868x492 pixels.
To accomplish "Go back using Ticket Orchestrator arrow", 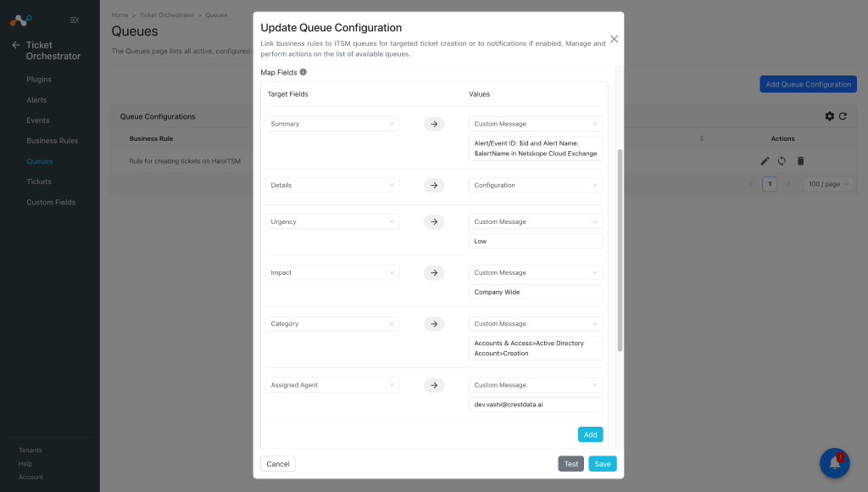I will click(x=15, y=45).
